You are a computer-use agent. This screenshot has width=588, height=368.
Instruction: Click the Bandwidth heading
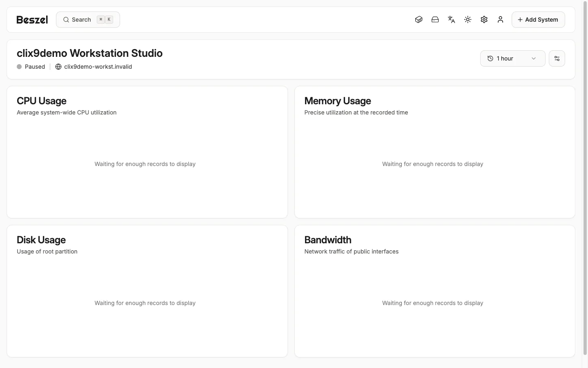(328, 240)
